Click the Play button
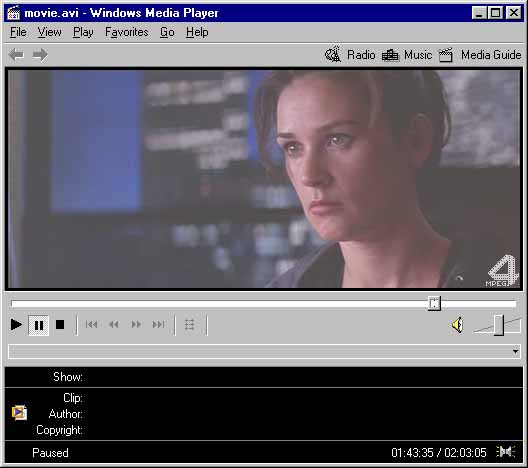Image resolution: width=528 pixels, height=468 pixels. [x=16, y=325]
